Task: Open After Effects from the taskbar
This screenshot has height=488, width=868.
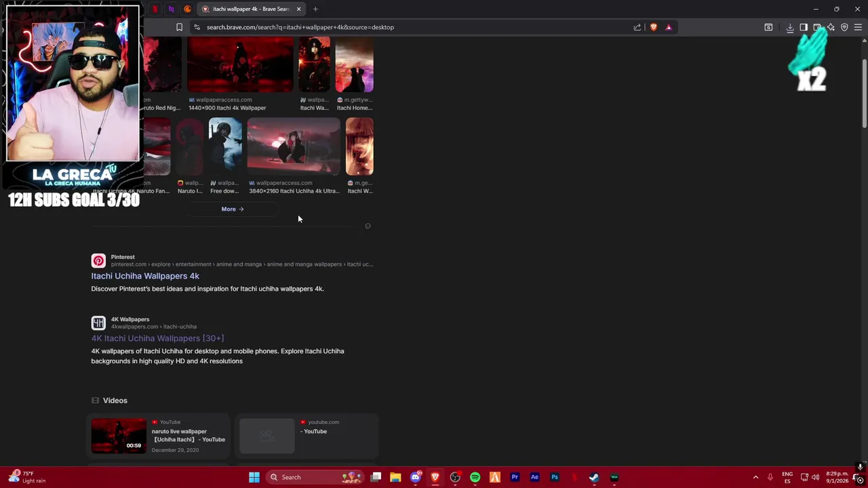Action: [x=534, y=477]
